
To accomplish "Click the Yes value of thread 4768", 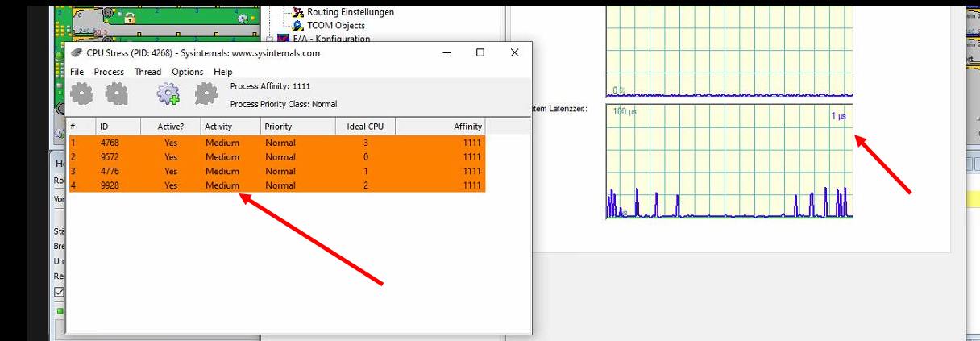I will 170,143.
